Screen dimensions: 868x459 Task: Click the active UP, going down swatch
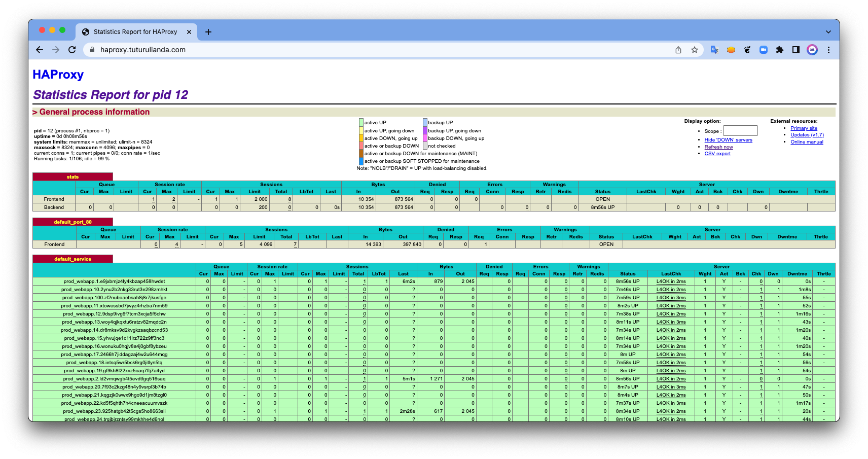(361, 130)
